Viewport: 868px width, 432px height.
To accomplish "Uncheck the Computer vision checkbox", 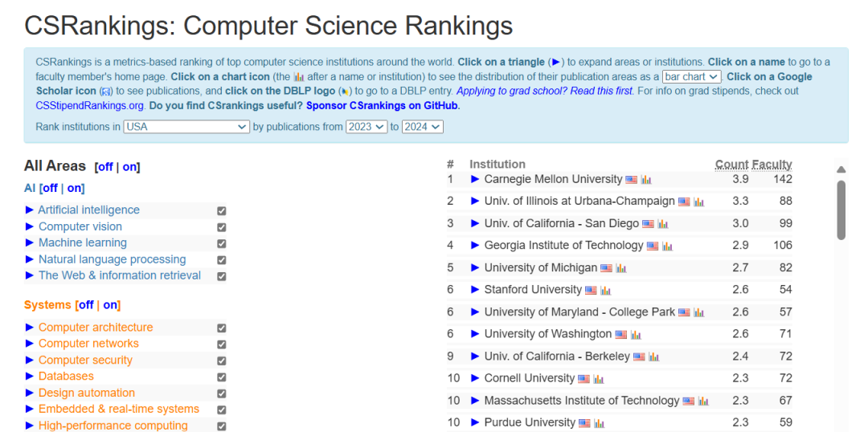I will (x=222, y=227).
